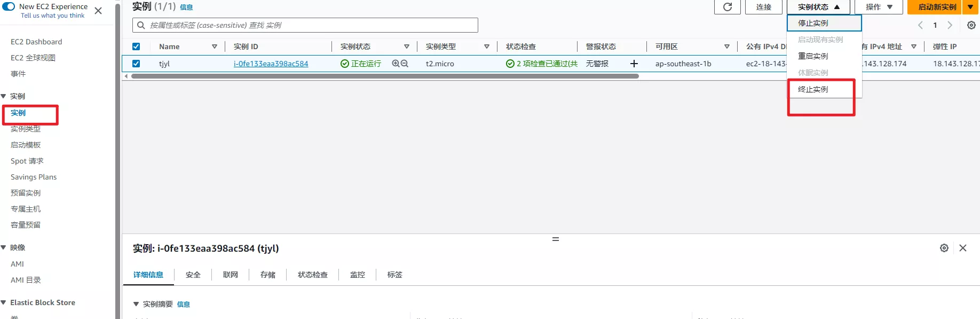Click the 2 项检查已通过 status text
The width and height of the screenshot is (980, 319).
(x=547, y=64)
